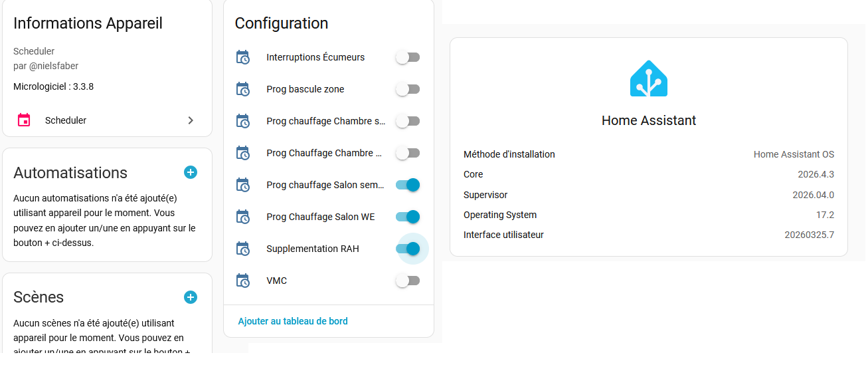Click Ajouter au tableau de bord
Viewport: 868px width, 369px height.
tap(293, 321)
